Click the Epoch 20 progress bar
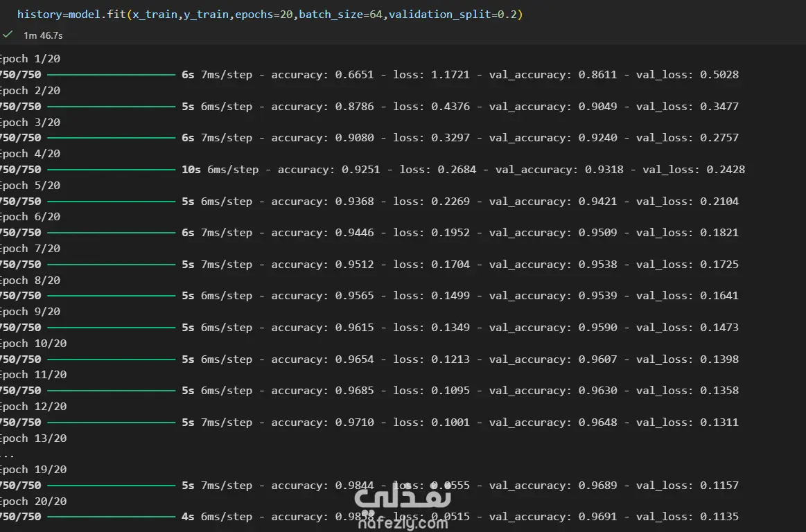The width and height of the screenshot is (806, 532). (x=112, y=517)
